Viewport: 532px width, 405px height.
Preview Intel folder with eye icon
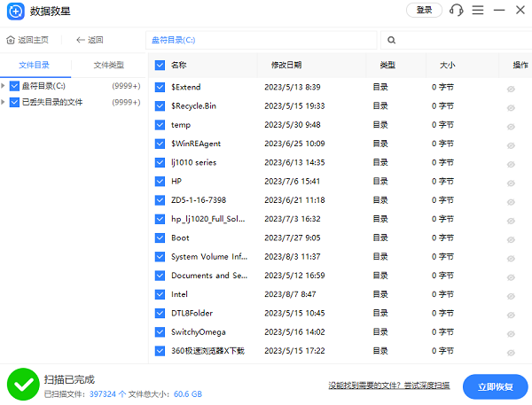511,296
